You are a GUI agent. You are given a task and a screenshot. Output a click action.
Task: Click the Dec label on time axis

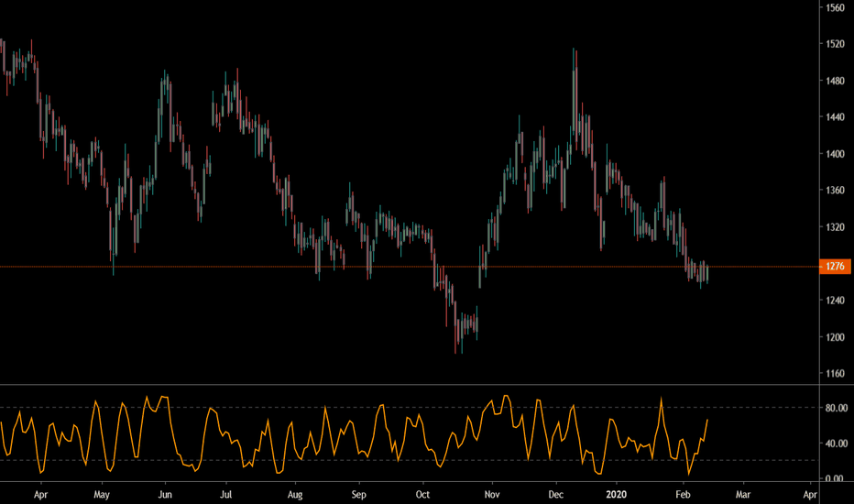(x=555, y=495)
